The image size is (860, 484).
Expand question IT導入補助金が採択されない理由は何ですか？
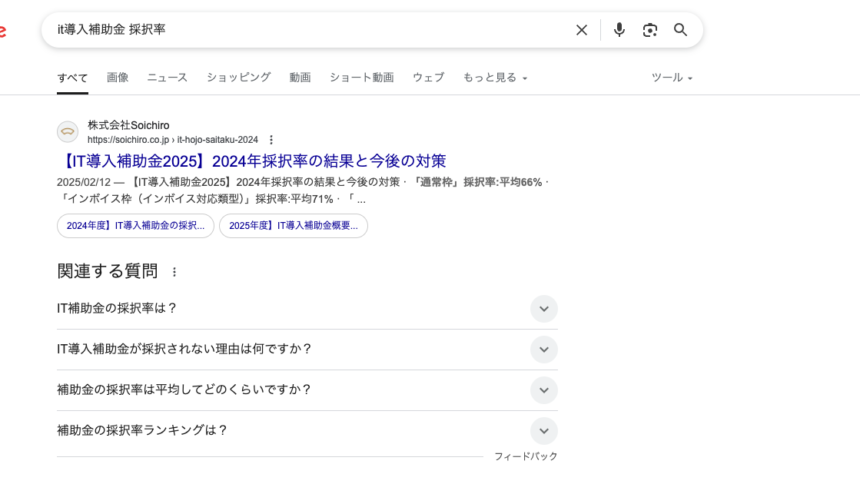tap(307, 350)
